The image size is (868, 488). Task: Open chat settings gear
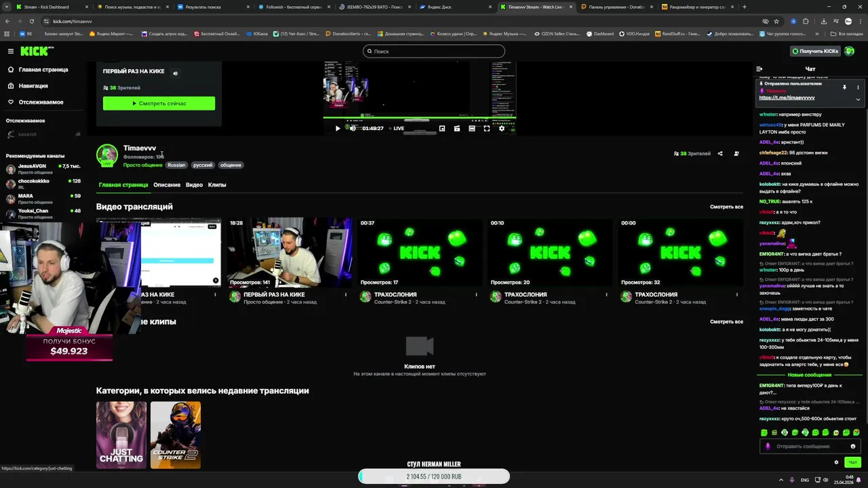tap(836, 462)
